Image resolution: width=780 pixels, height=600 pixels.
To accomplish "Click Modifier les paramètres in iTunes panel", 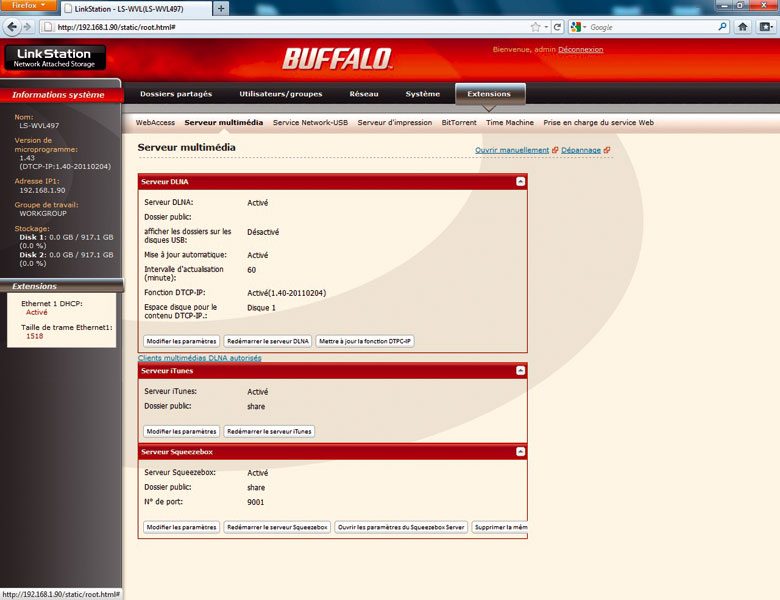I will pyautogui.click(x=181, y=431).
